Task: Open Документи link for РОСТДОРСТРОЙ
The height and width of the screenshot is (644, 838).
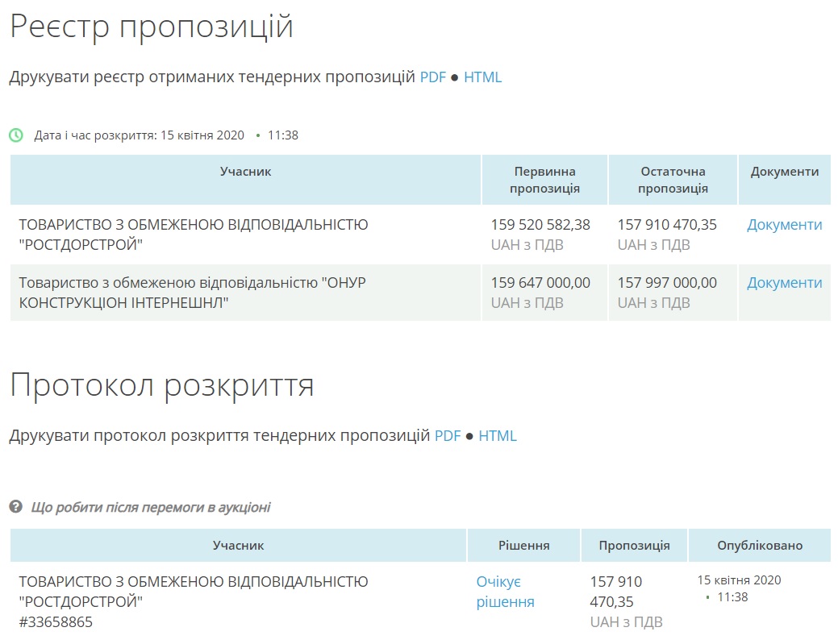Action: click(x=784, y=225)
